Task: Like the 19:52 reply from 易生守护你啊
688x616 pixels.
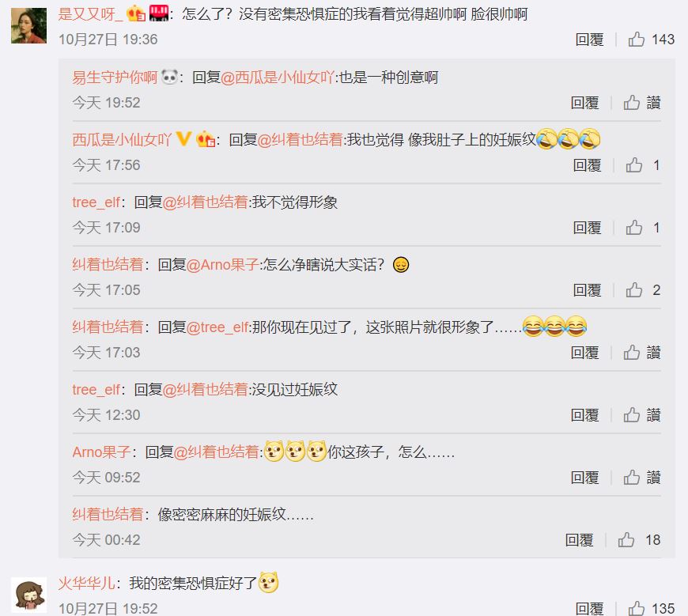Action: [632, 103]
